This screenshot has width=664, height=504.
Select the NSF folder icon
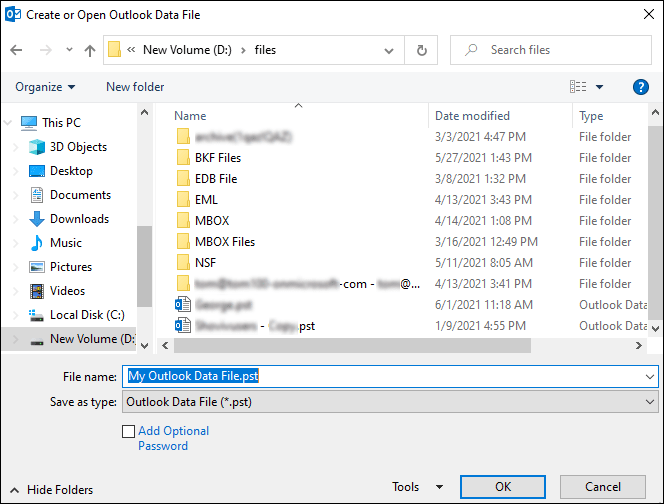(x=183, y=263)
